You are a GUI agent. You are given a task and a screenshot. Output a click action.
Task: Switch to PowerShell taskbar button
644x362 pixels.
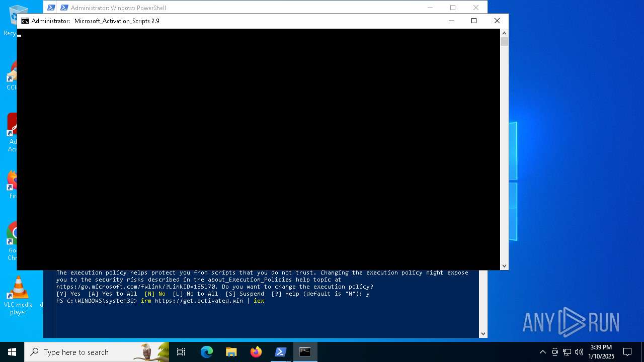pos(281,352)
